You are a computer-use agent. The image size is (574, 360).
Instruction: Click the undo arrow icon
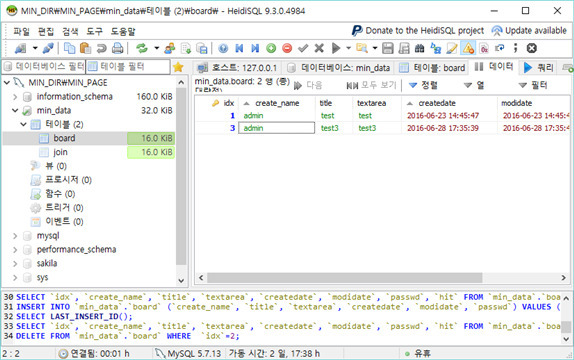pos(101,48)
